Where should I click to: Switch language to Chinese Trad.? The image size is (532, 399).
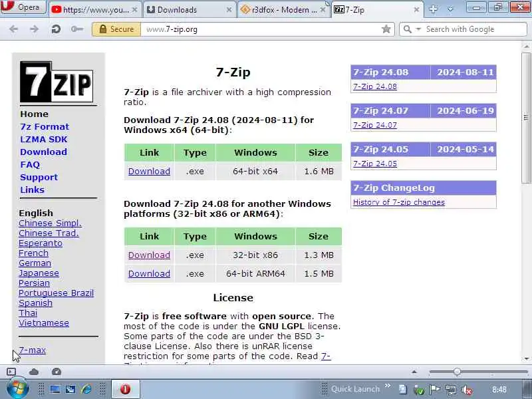tap(49, 233)
